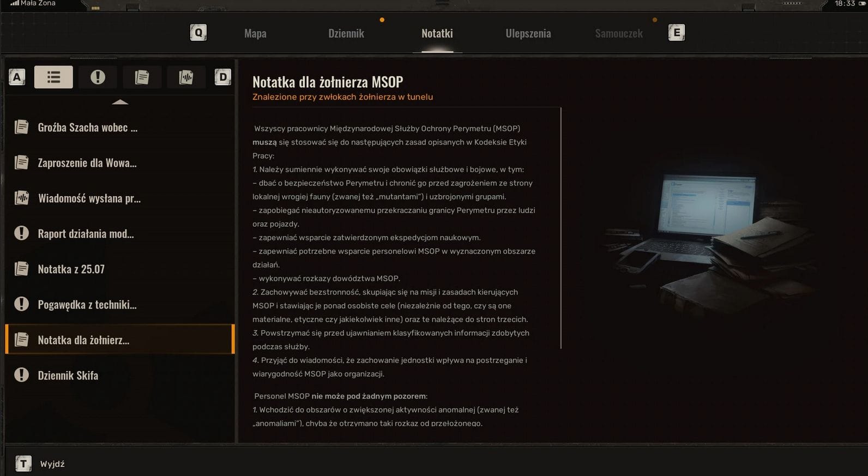Click the D key next-filter icon
Screen dimensions: 868x476
tap(222, 77)
